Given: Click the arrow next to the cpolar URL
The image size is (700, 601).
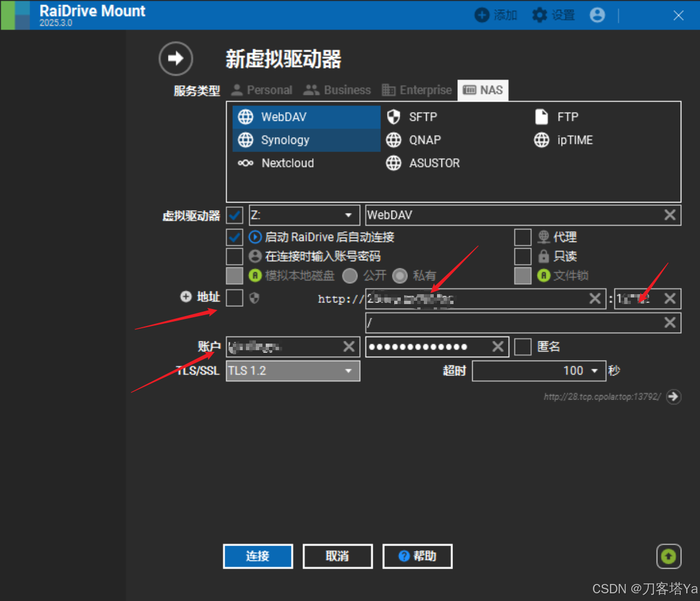Looking at the screenshot, I should tap(674, 397).
